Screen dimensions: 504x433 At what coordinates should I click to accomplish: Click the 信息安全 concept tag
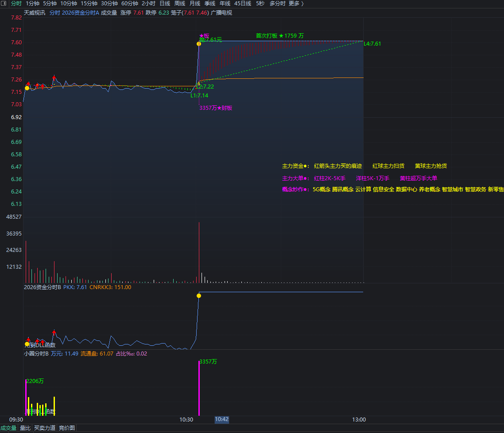point(384,189)
